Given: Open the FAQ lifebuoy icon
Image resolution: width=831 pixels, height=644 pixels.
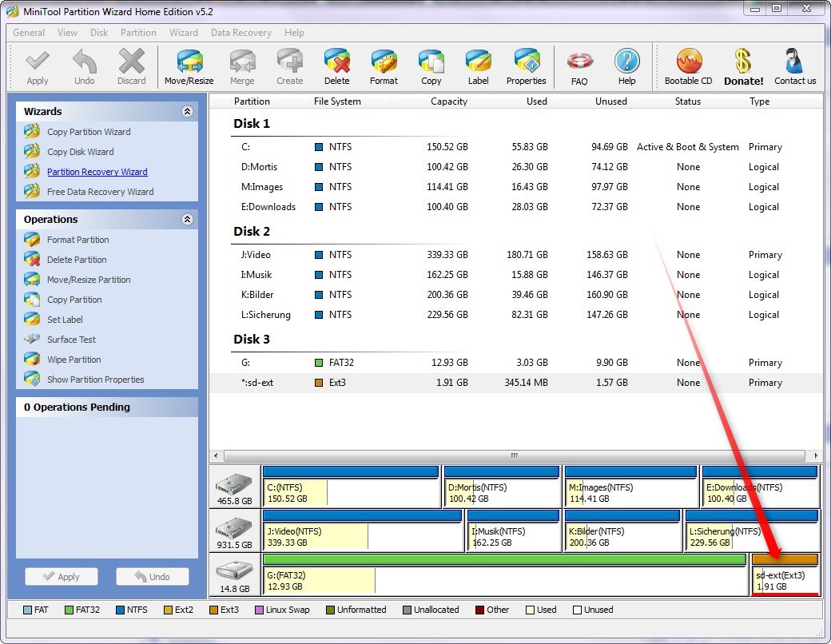Looking at the screenshot, I should click(579, 67).
